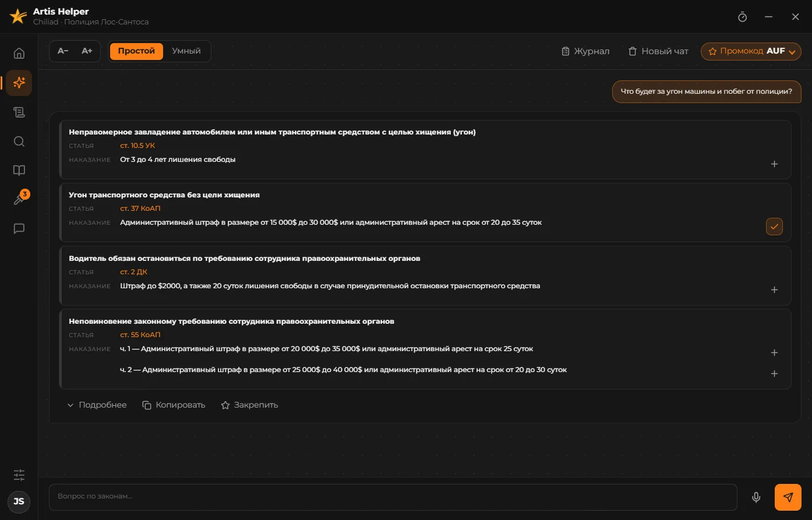
Task: Open the Промокод AUF dropdown
Action: coord(751,51)
